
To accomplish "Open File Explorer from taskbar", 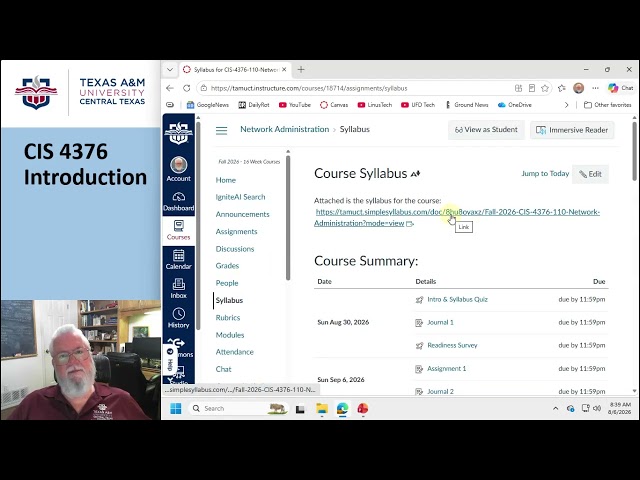I will [322, 408].
